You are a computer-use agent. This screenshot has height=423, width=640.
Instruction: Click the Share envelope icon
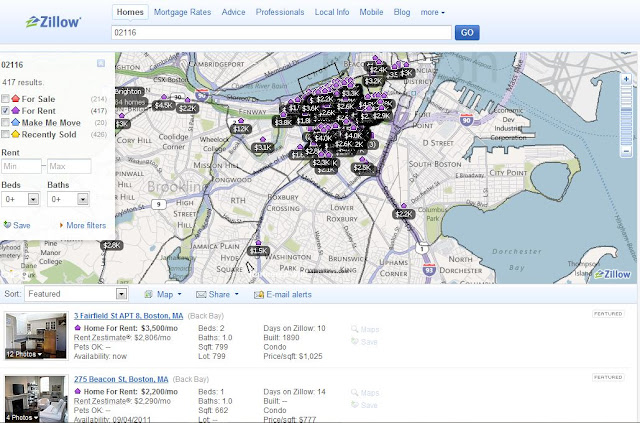tap(201, 294)
